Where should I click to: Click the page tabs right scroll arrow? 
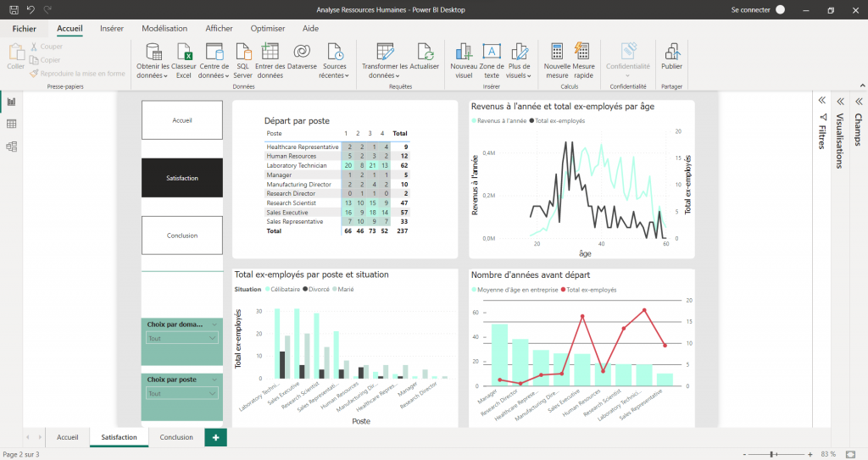[41, 437]
